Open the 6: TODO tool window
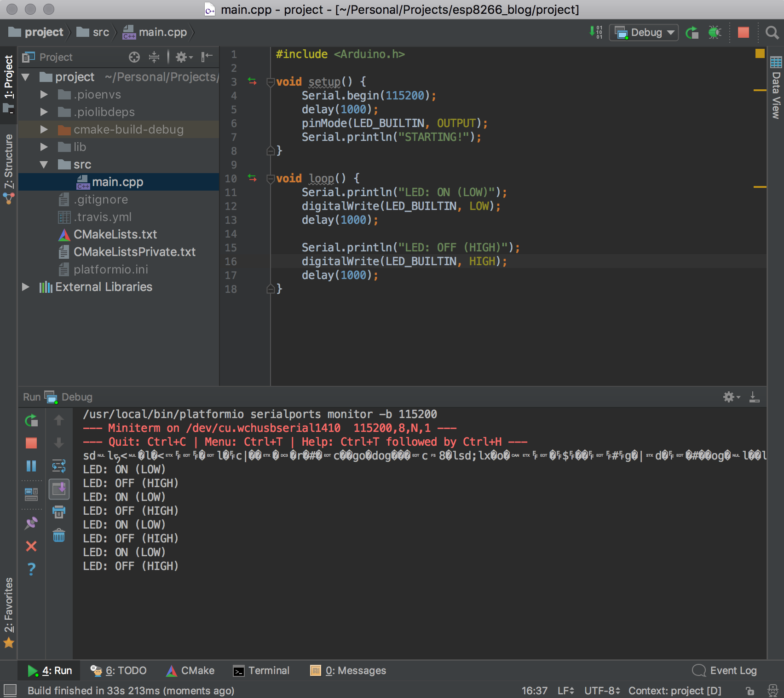 click(x=119, y=670)
